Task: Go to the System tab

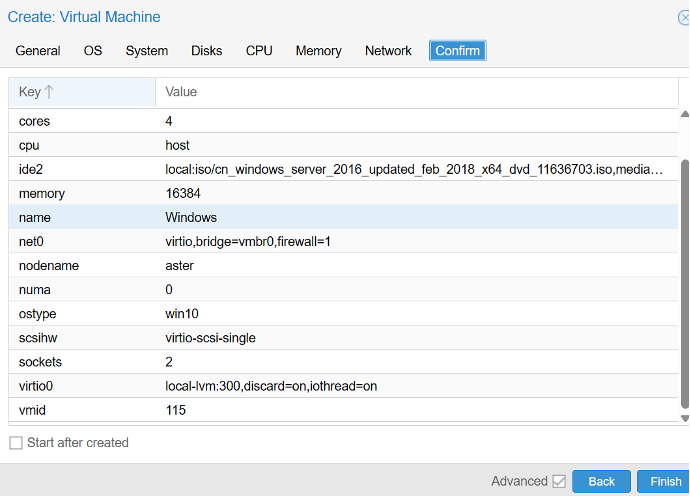Action: tap(147, 51)
